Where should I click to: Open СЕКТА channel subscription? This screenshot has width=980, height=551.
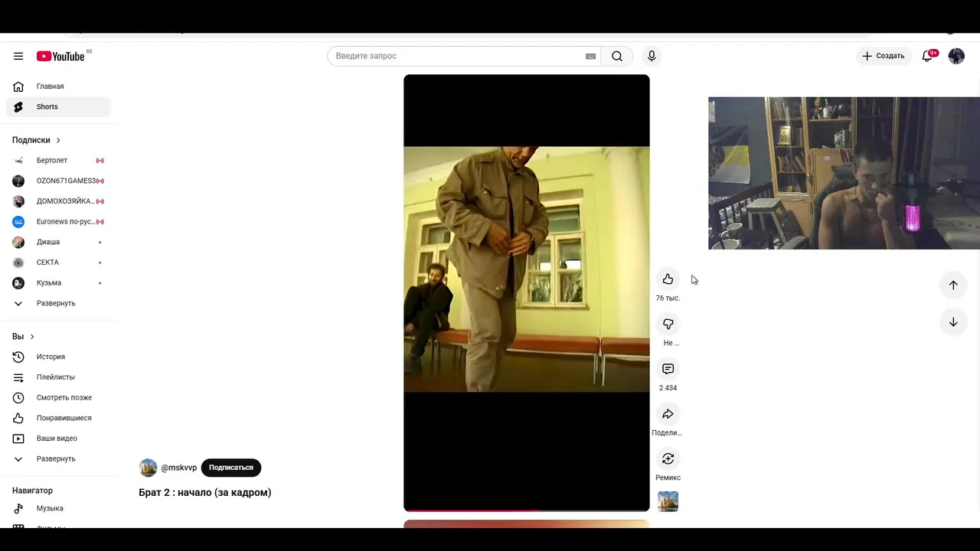pyautogui.click(x=58, y=262)
